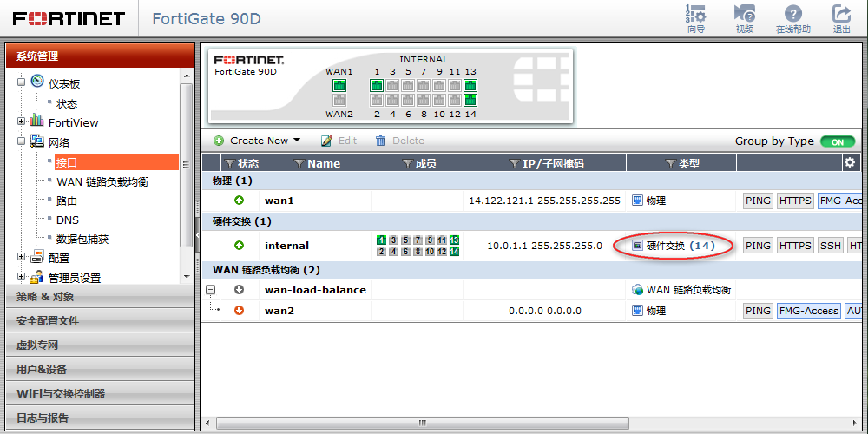Click the 配置 config icon
This screenshot has height=434, width=868.
(37, 256)
